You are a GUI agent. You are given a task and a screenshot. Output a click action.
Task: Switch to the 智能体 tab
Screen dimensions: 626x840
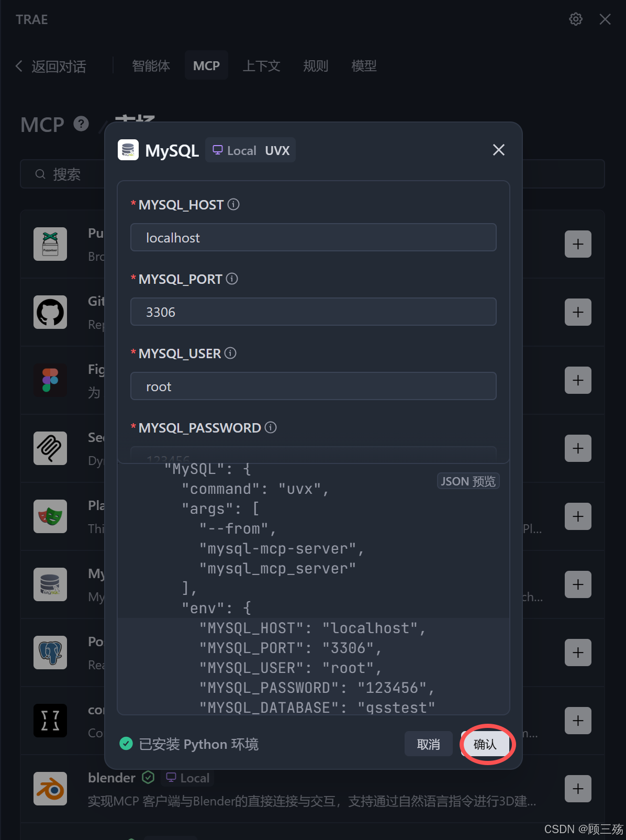coord(151,66)
